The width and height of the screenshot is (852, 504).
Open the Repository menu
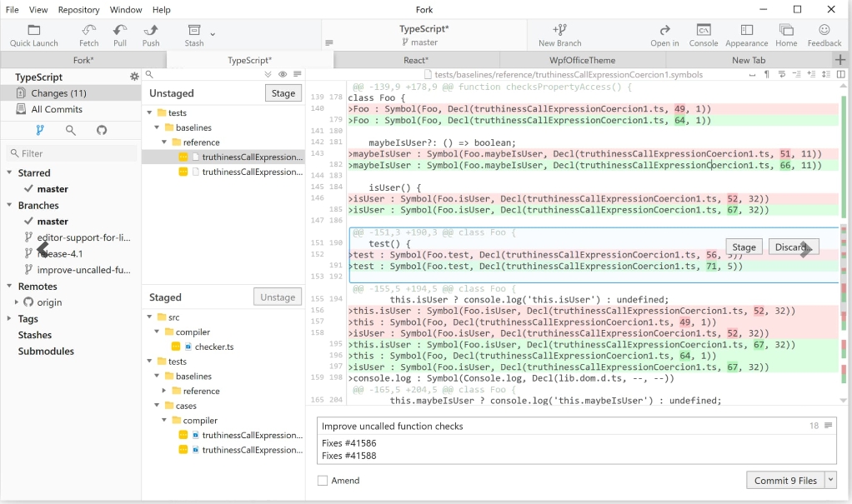[78, 10]
